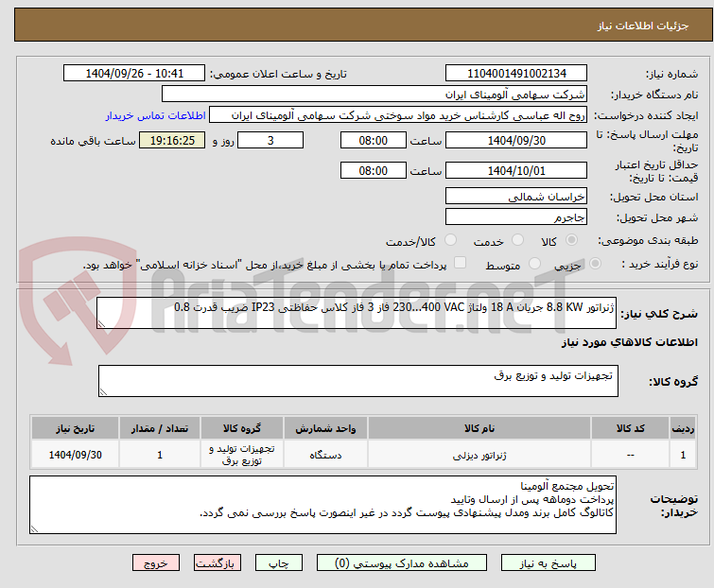Select the خدمت radio button
The width and height of the screenshot is (714, 588).
click(x=517, y=240)
